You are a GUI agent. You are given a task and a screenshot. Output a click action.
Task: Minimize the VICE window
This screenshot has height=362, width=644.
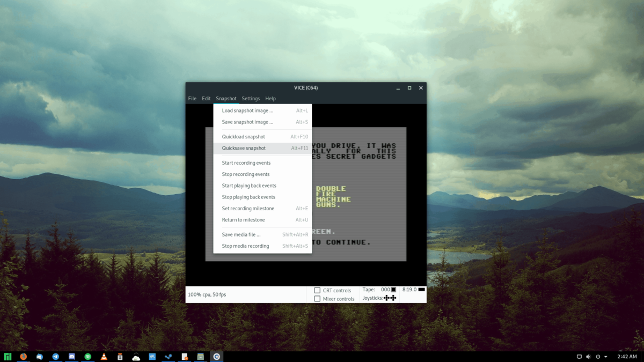point(398,88)
